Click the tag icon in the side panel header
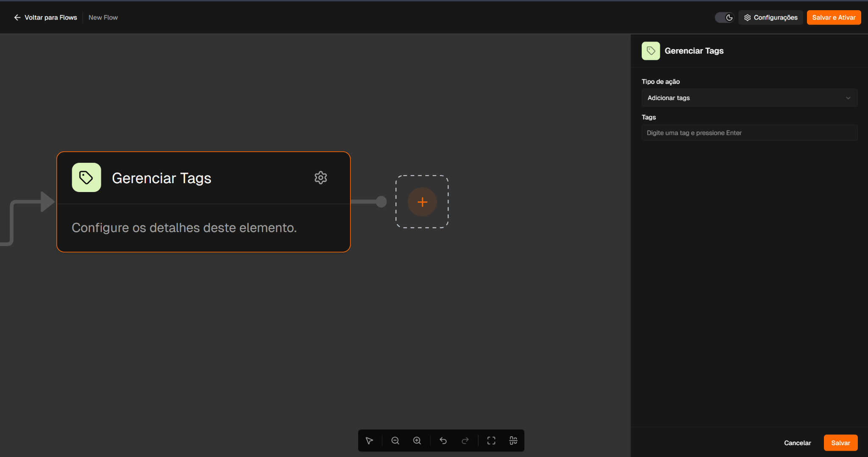Image resolution: width=868 pixels, height=457 pixels. pyautogui.click(x=651, y=51)
